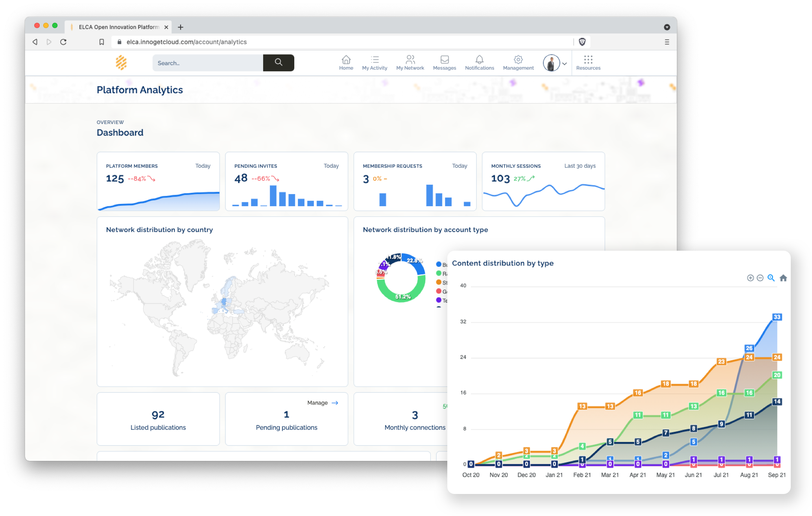Zoom in chart with plus icon

(750, 278)
